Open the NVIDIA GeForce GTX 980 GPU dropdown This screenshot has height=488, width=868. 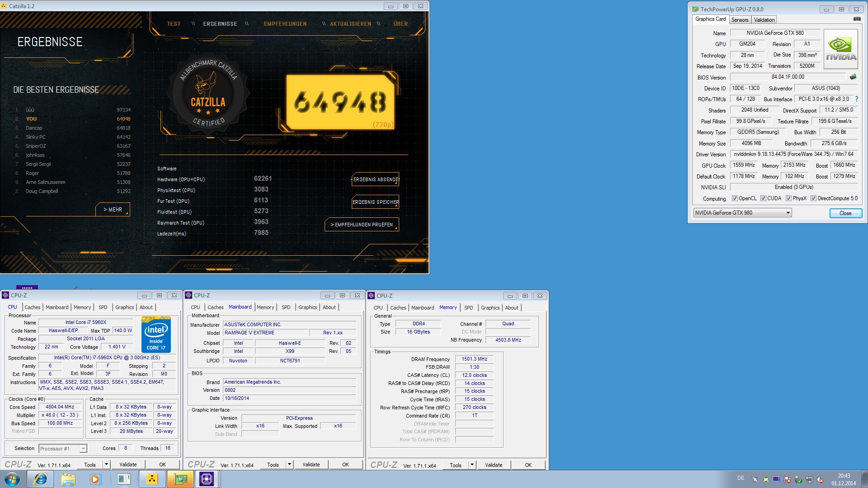click(742, 213)
